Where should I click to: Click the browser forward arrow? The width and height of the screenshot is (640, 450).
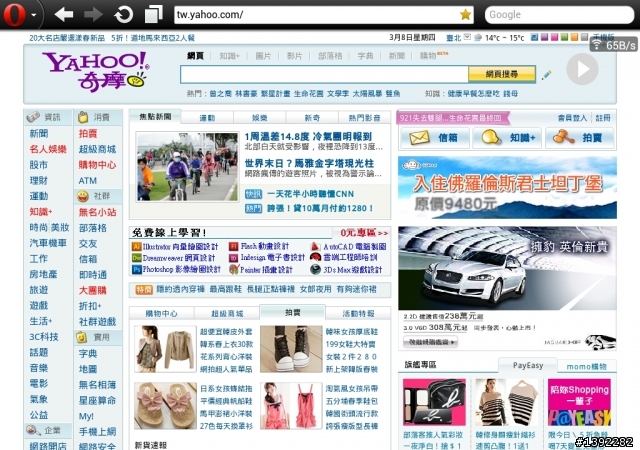click(93, 15)
